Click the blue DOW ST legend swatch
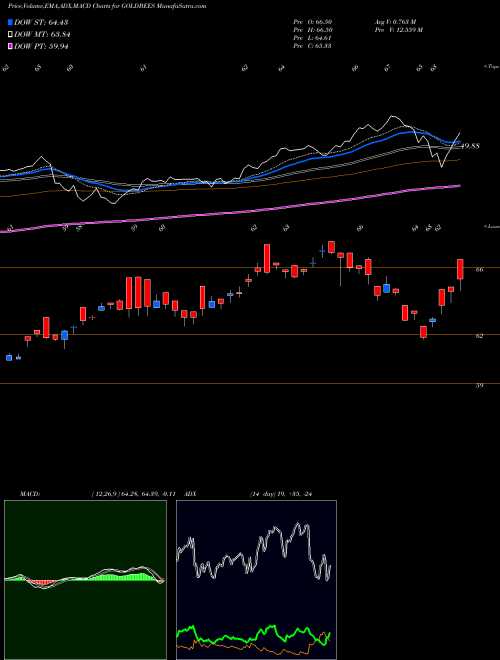 pyautogui.click(x=10, y=22)
